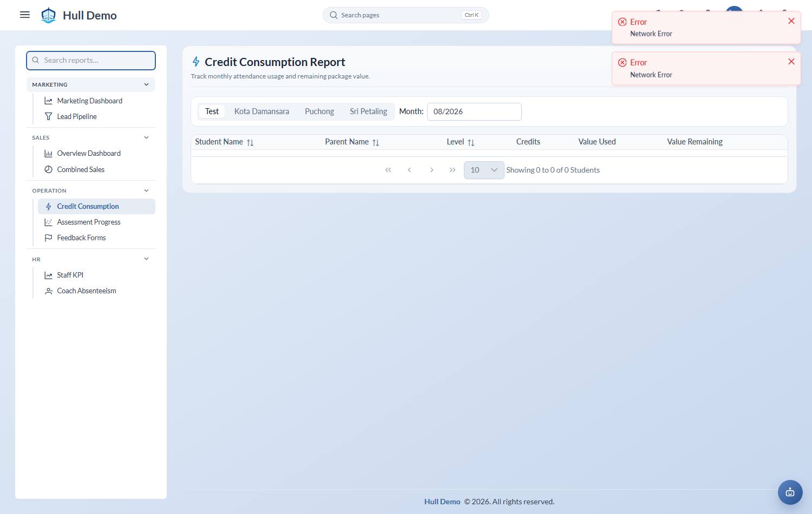Click the Value Used column header
The image size is (812, 514).
pyautogui.click(x=597, y=142)
